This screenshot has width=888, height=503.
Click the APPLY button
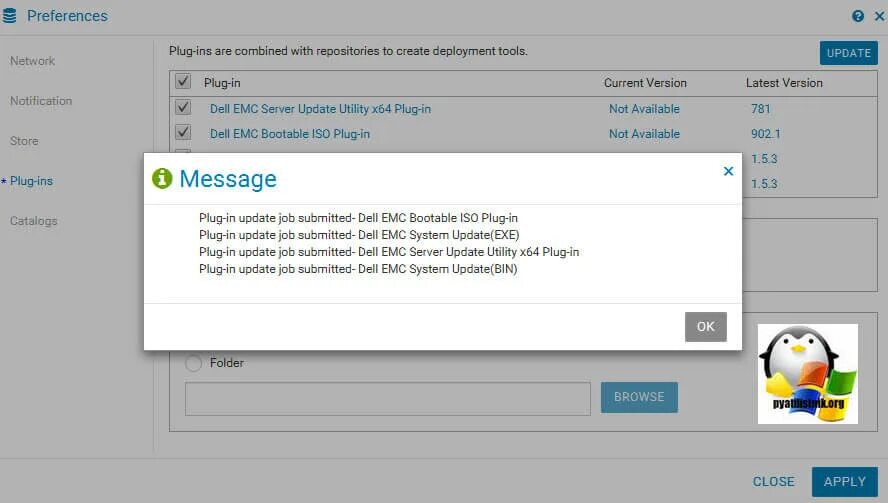pyautogui.click(x=844, y=481)
